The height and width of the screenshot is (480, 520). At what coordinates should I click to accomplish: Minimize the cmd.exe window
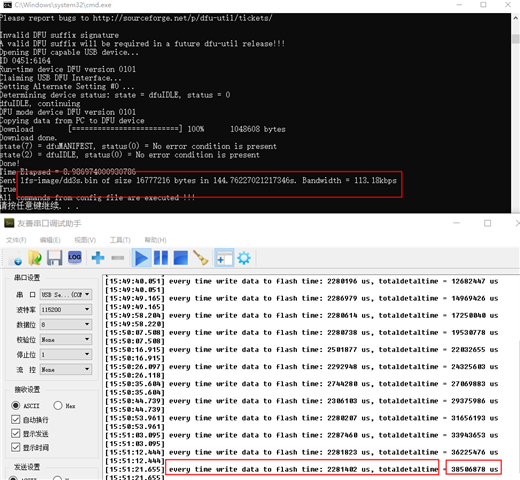coord(459,5)
